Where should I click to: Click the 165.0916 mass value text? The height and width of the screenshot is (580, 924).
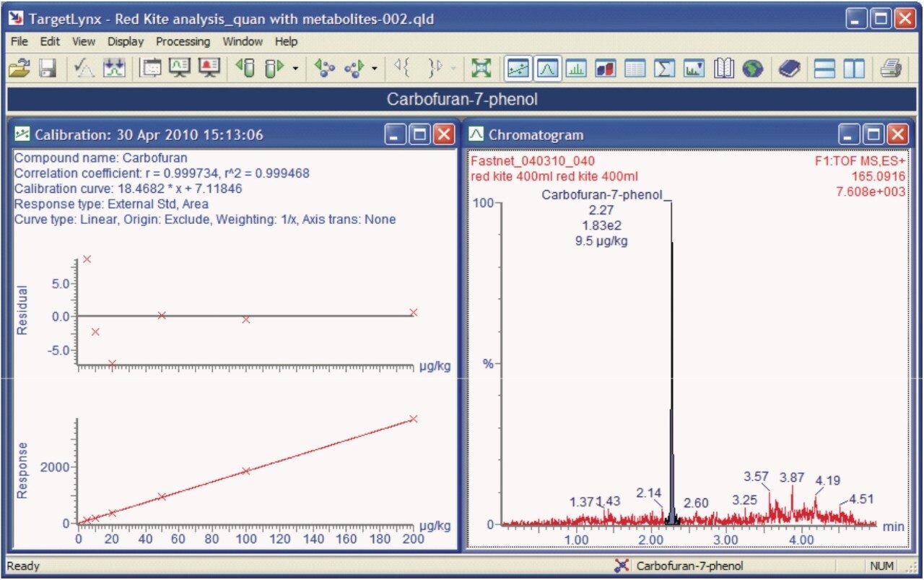click(x=879, y=176)
